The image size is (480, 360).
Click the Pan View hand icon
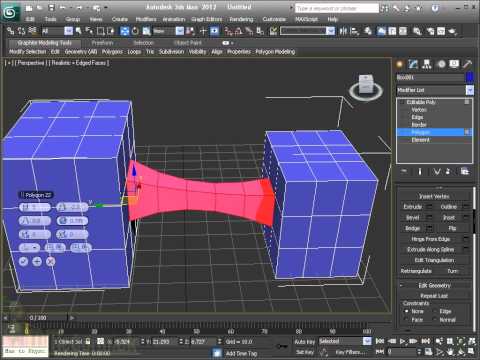tap(450, 351)
